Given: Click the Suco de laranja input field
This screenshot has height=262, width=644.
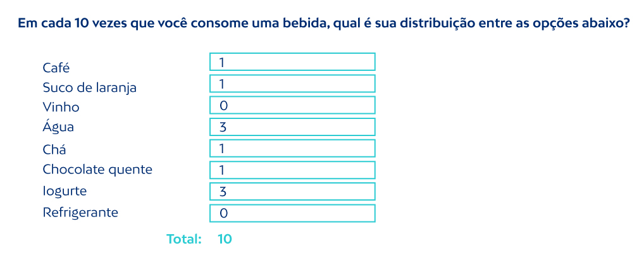Looking at the screenshot, I should 292,84.
